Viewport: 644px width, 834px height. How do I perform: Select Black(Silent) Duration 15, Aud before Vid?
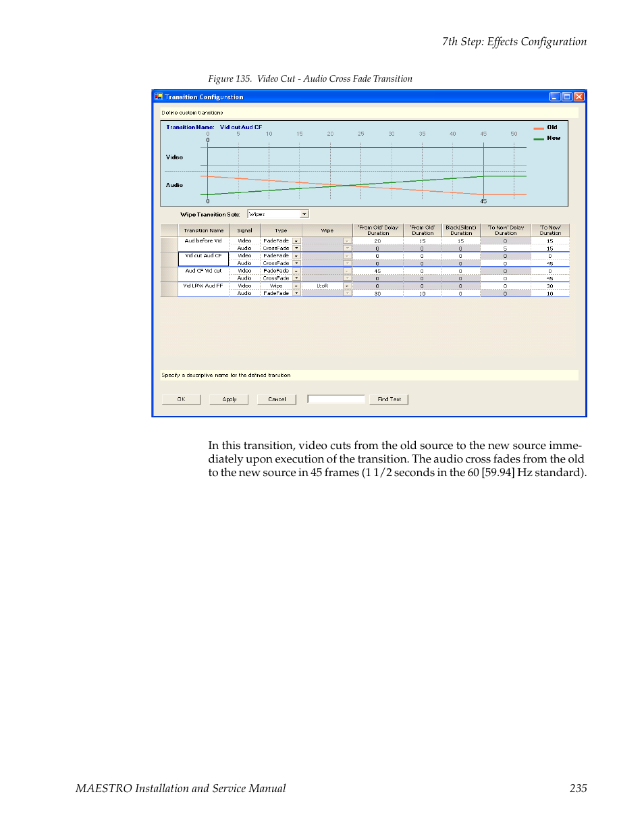460,241
